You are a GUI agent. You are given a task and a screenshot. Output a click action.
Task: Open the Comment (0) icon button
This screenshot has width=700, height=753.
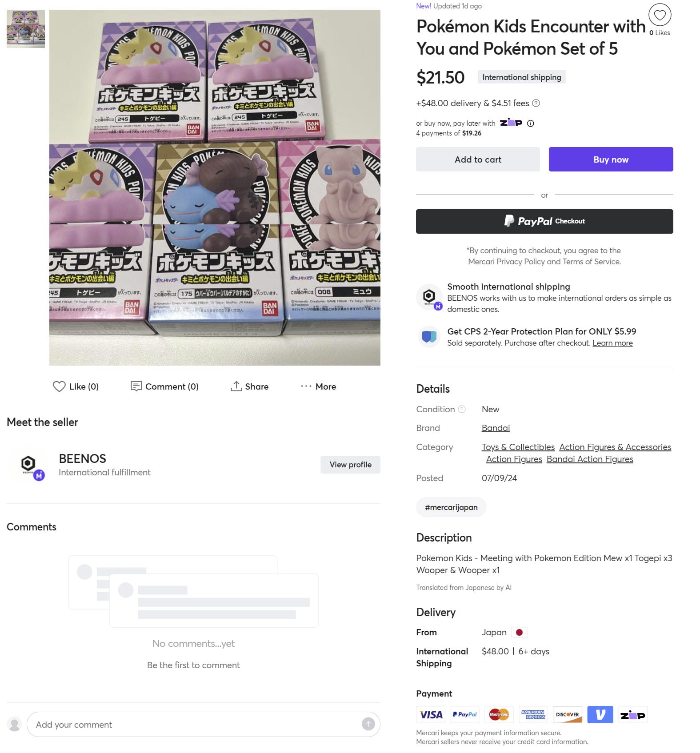(x=136, y=386)
